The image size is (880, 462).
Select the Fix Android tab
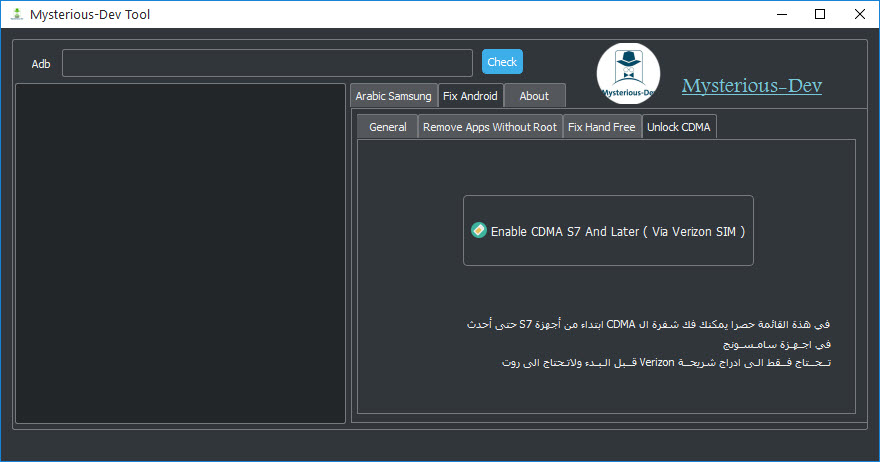click(x=470, y=96)
